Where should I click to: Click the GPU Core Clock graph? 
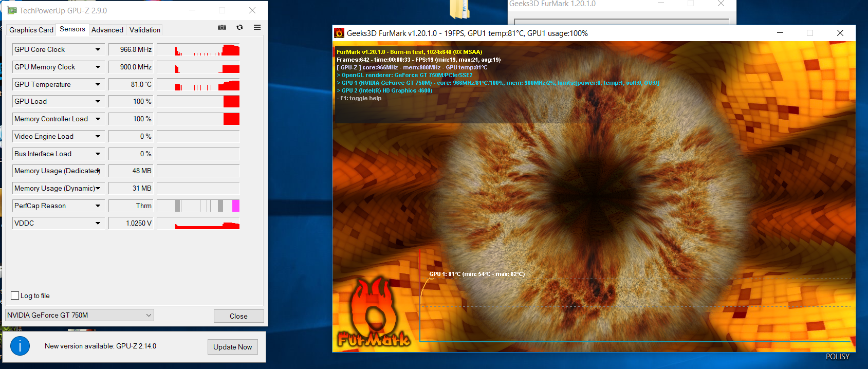point(198,49)
